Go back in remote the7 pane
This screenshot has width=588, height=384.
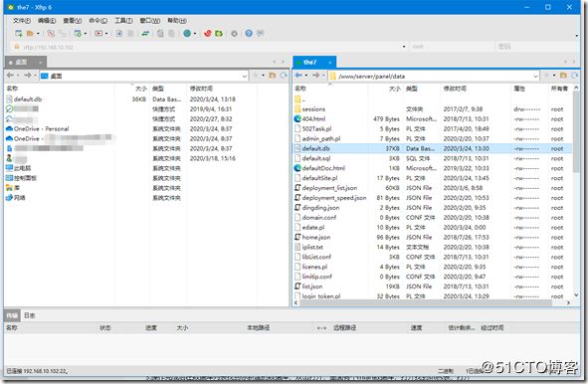[x=298, y=76]
